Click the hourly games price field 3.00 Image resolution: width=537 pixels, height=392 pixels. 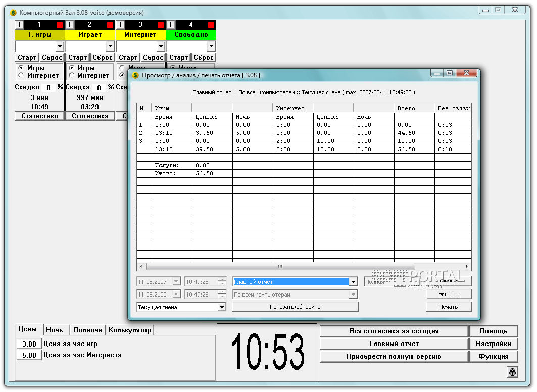(29, 344)
